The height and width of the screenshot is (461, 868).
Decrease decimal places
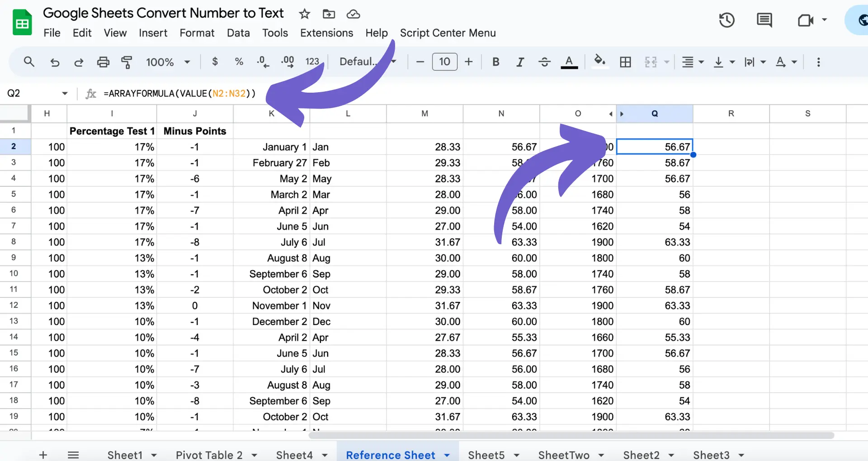pos(263,61)
